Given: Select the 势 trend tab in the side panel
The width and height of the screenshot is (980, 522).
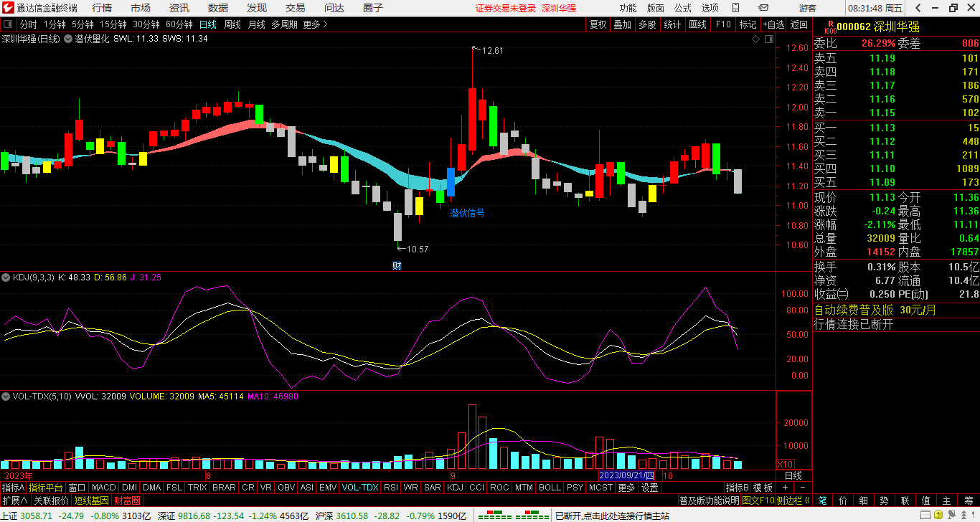Looking at the screenshot, I should (x=885, y=500).
